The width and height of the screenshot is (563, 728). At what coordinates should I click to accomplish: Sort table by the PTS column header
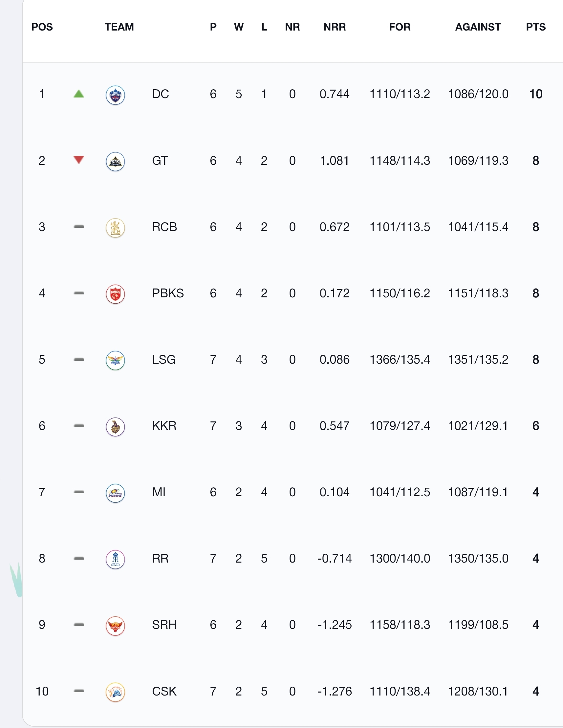point(536,27)
